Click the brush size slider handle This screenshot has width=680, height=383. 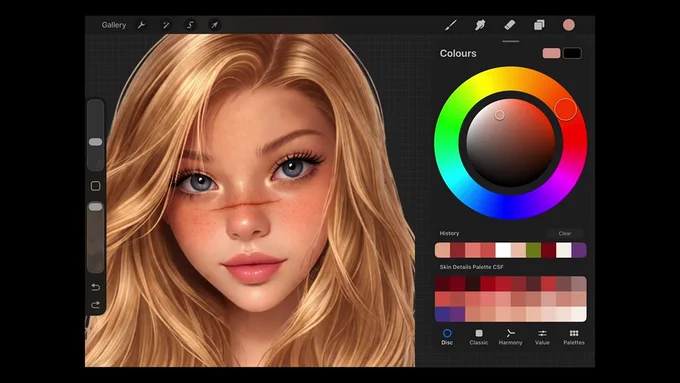coord(95,142)
